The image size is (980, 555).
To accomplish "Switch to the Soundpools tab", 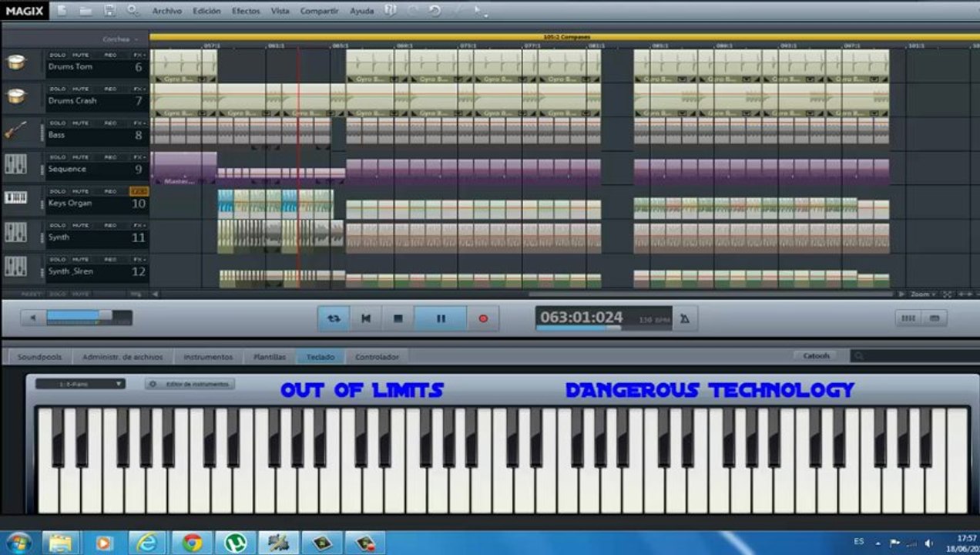I will pos(39,357).
